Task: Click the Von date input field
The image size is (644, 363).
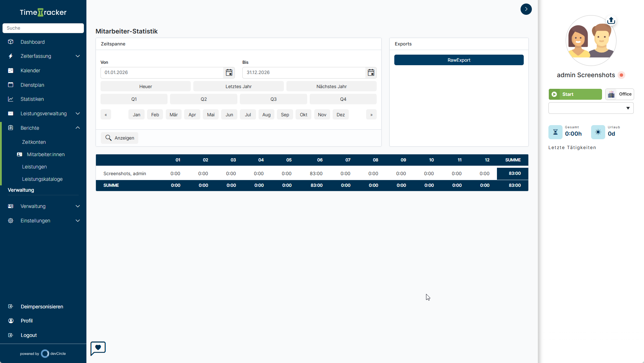Action: coord(162,73)
